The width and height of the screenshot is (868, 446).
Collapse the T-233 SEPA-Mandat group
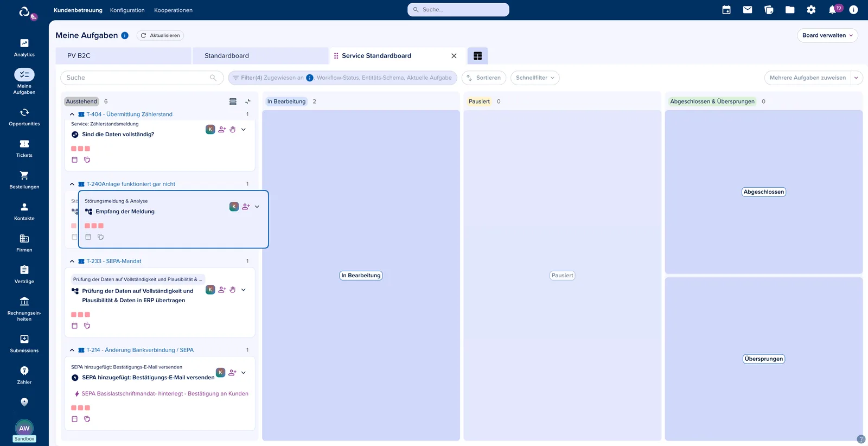(x=72, y=261)
